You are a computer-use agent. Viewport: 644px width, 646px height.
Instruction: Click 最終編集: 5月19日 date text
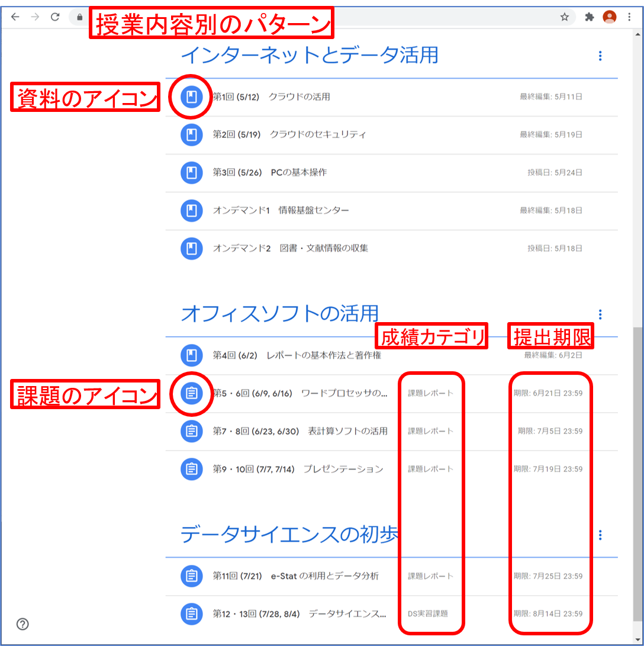pyautogui.click(x=551, y=135)
